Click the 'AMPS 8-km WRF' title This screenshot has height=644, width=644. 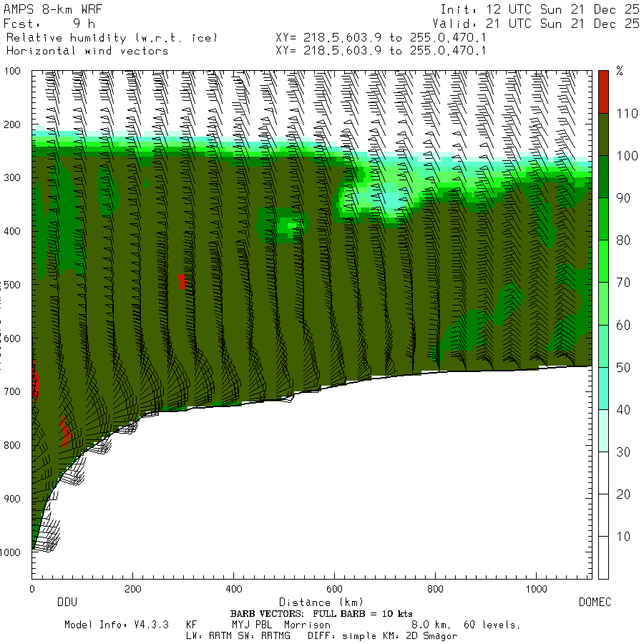point(53,9)
